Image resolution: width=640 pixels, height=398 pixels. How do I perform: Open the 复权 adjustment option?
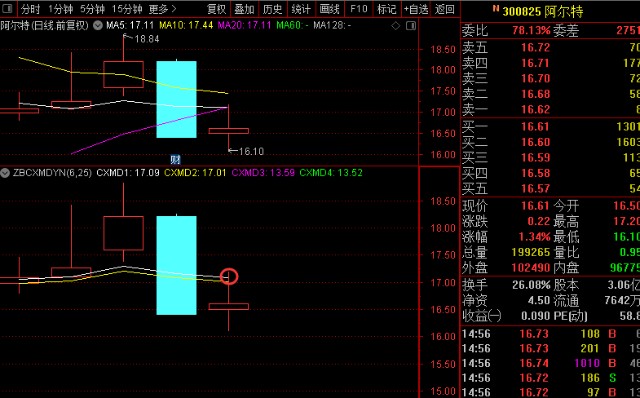point(216,9)
